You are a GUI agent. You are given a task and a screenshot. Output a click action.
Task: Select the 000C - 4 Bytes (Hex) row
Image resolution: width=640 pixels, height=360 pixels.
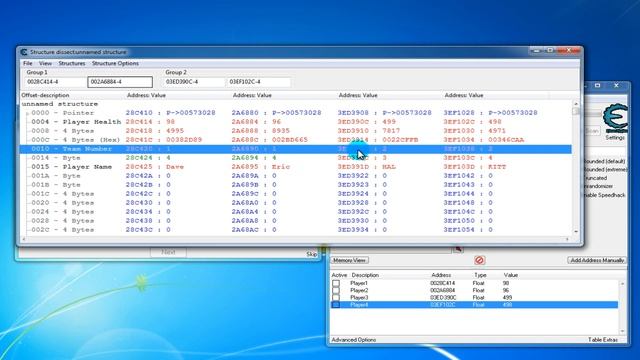296,140
